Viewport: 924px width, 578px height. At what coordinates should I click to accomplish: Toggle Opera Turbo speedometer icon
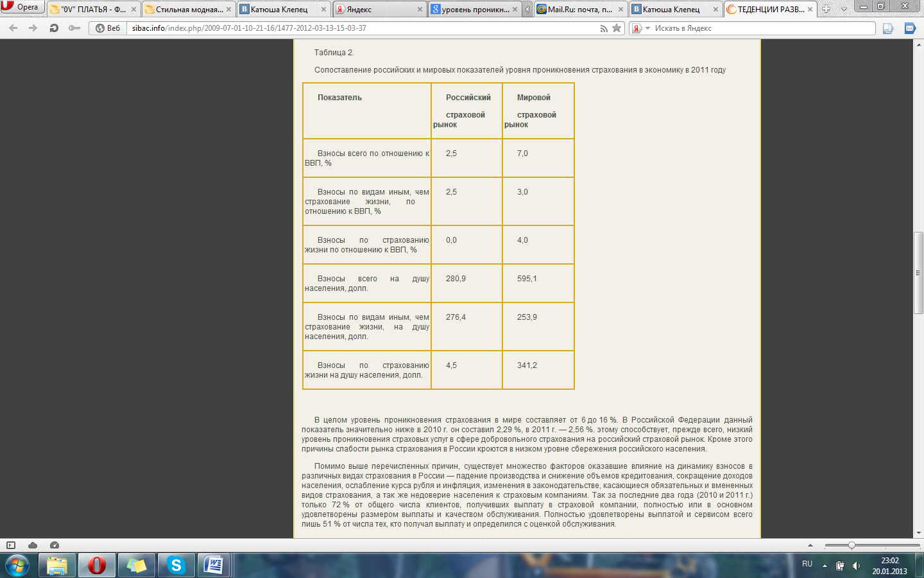[55, 545]
